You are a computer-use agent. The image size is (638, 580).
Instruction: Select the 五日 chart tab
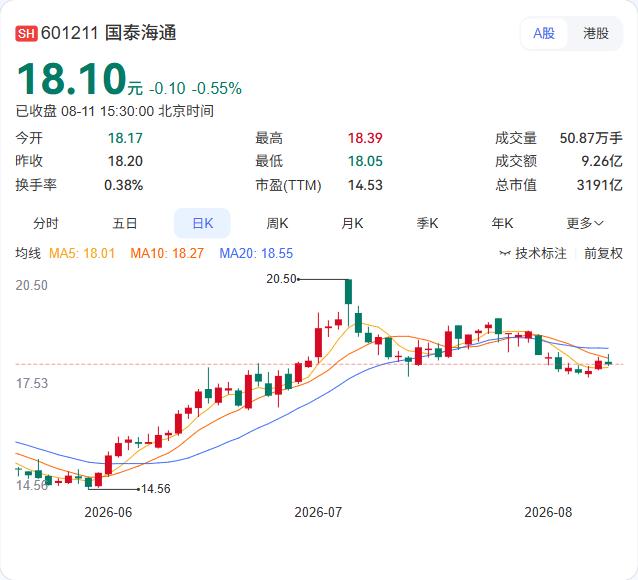tap(125, 223)
